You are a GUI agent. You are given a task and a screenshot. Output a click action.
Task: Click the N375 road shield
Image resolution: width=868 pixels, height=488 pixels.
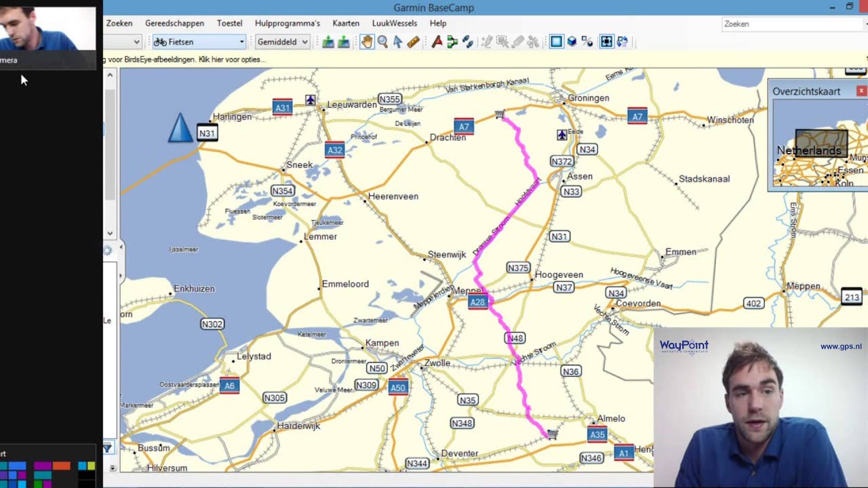coord(518,268)
